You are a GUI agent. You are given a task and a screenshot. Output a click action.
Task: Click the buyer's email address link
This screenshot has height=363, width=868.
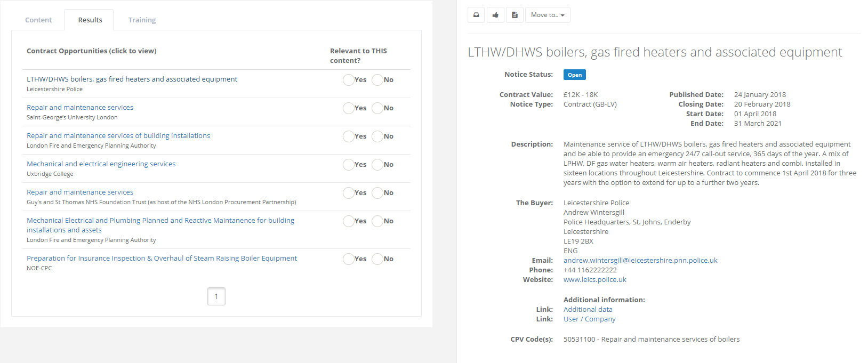coord(640,261)
